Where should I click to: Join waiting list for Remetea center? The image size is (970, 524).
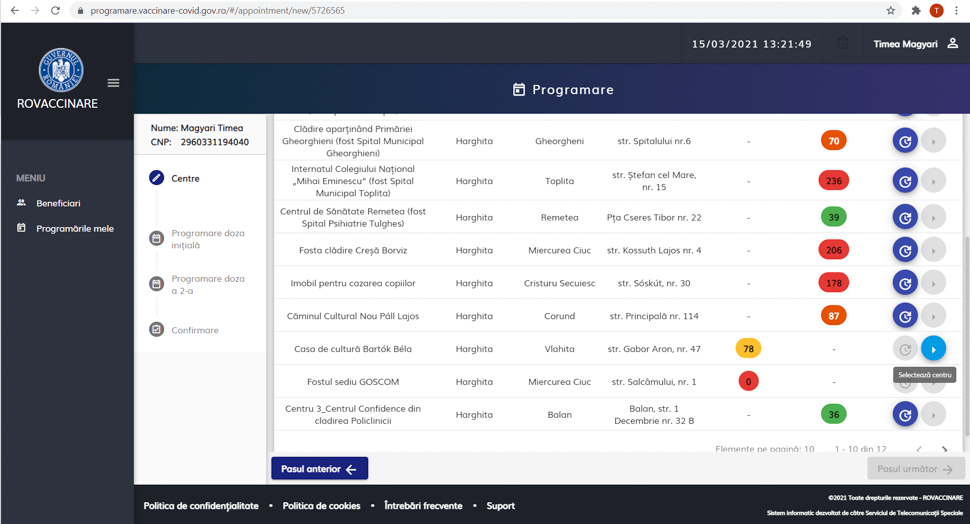[x=904, y=217]
